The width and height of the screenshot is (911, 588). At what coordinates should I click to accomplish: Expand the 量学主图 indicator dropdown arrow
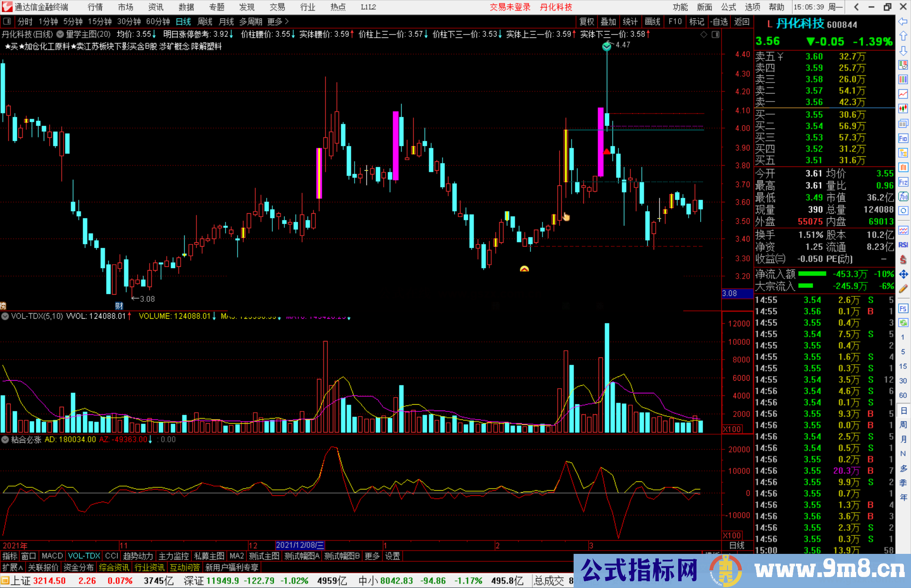click(60, 34)
